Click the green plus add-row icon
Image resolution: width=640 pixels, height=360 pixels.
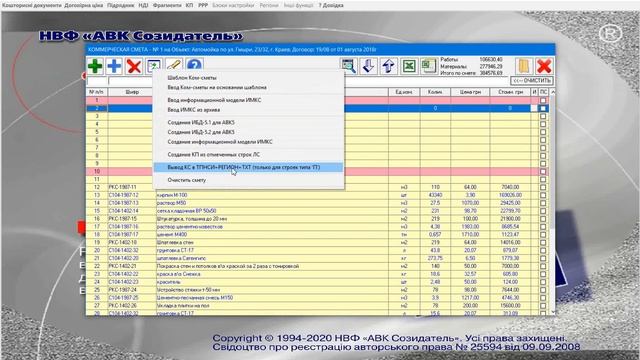point(95,66)
